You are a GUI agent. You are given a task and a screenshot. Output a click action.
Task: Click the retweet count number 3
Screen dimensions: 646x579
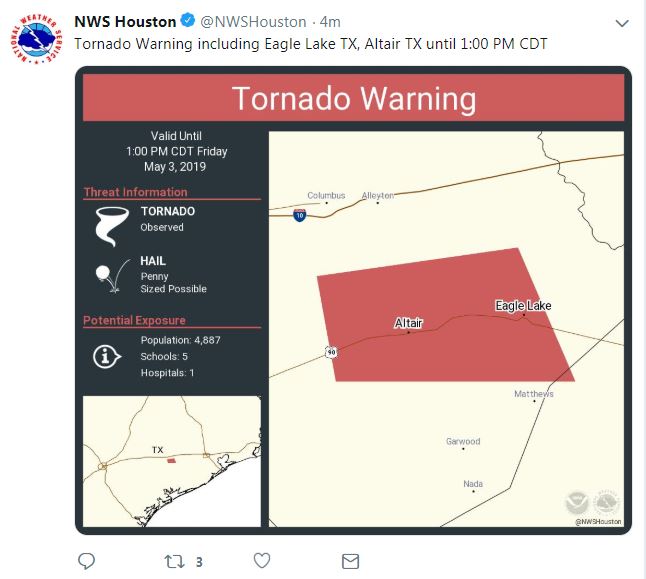[200, 561]
